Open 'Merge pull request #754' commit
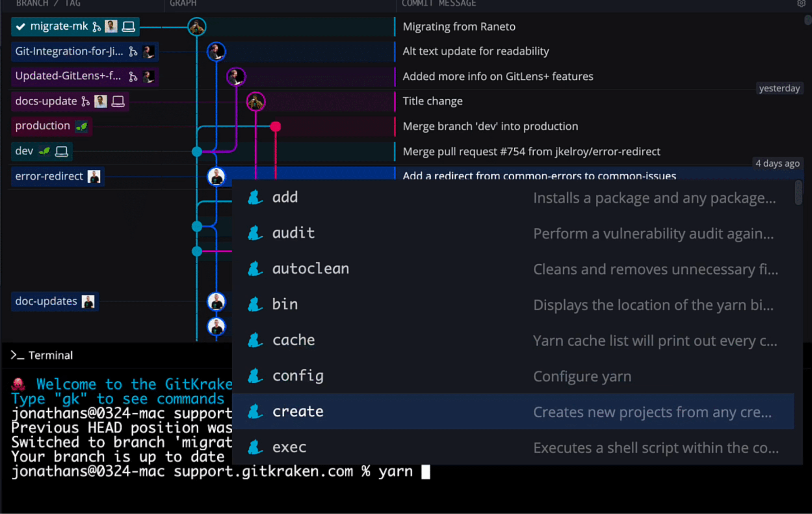Viewport: 812px width, 514px height. (x=531, y=152)
